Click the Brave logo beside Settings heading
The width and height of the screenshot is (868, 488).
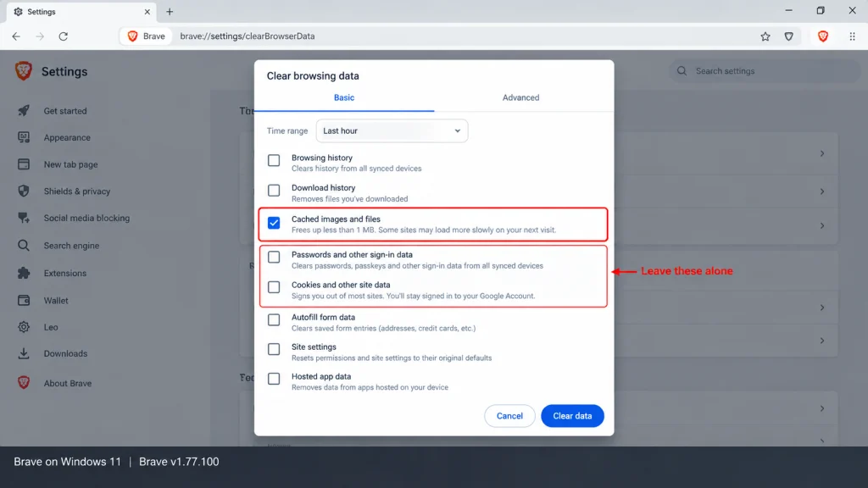tap(23, 71)
